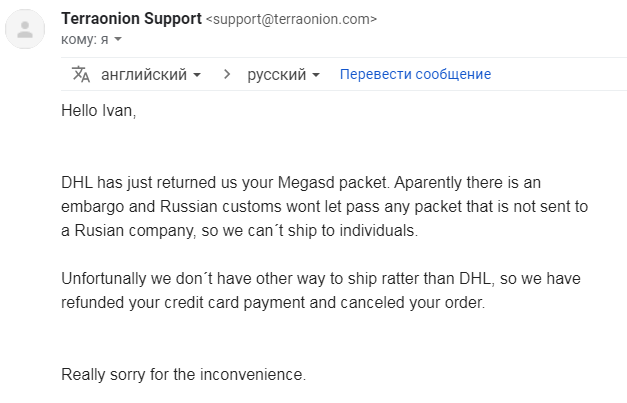The height and width of the screenshot is (403, 627).
Task: Expand recipient details next to кому: я
Action: pyautogui.click(x=118, y=39)
